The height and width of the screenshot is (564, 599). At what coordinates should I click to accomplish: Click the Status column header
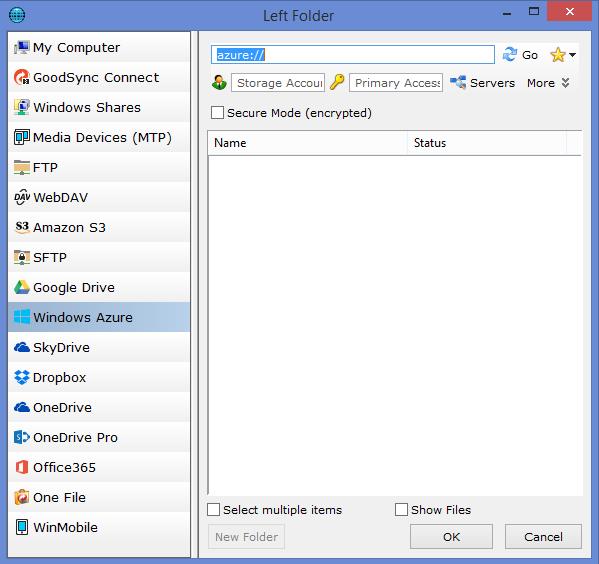coord(487,143)
